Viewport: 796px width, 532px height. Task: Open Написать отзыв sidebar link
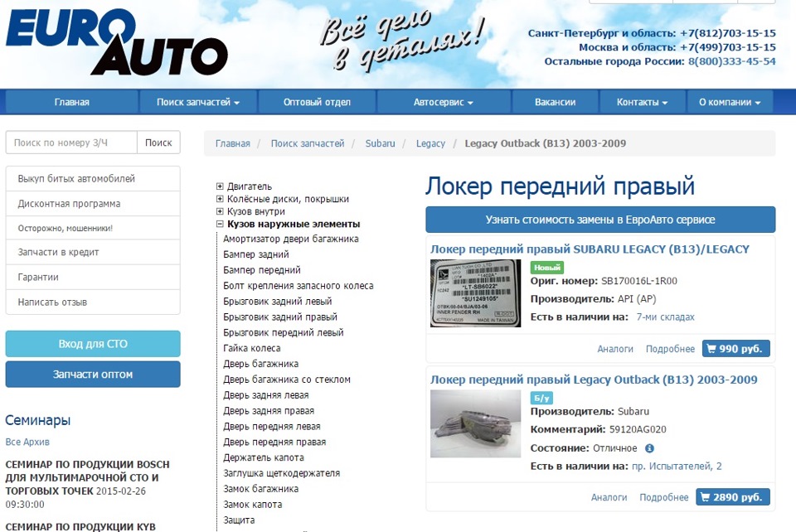tap(93, 302)
